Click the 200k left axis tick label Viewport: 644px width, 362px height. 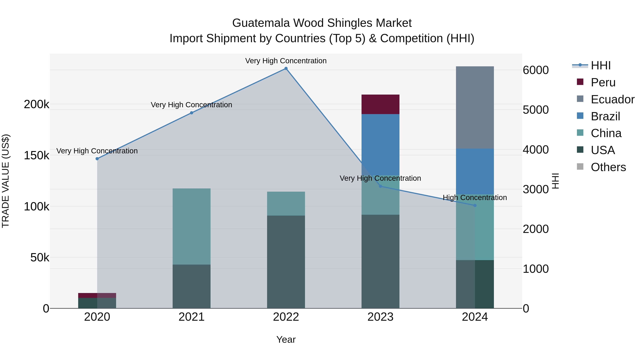tap(37, 104)
